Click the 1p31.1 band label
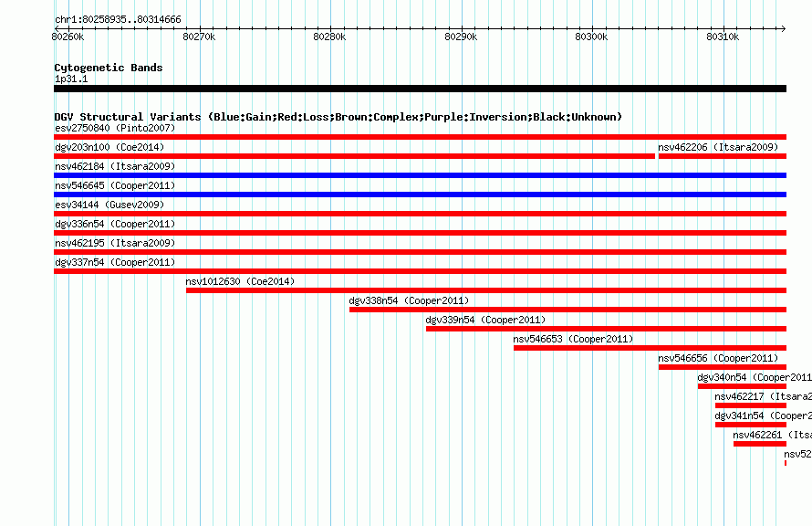The image size is (812, 526). click(x=71, y=79)
